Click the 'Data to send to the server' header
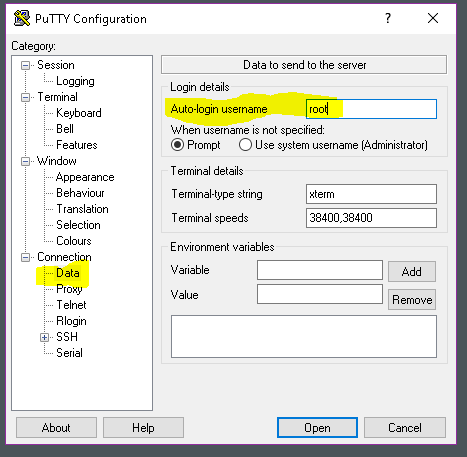 click(305, 65)
